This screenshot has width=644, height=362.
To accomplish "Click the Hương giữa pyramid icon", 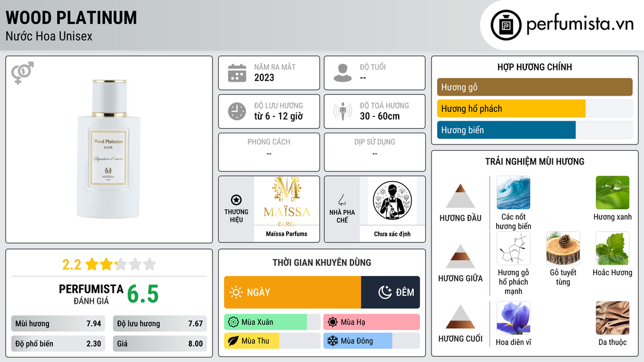I will tap(460, 256).
